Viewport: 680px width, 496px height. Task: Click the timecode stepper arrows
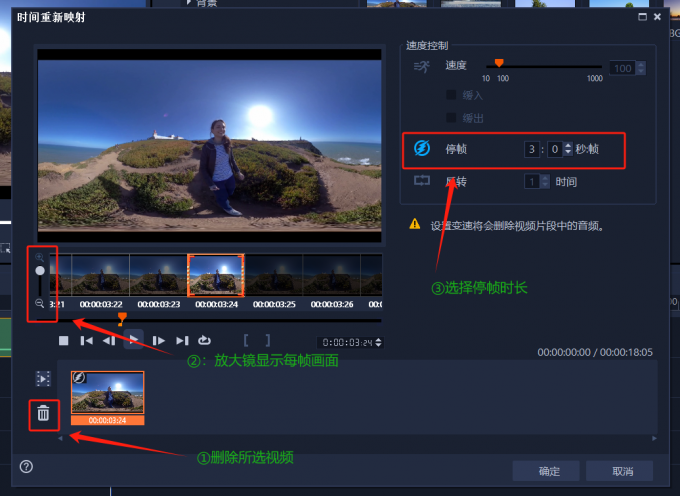pos(379,343)
